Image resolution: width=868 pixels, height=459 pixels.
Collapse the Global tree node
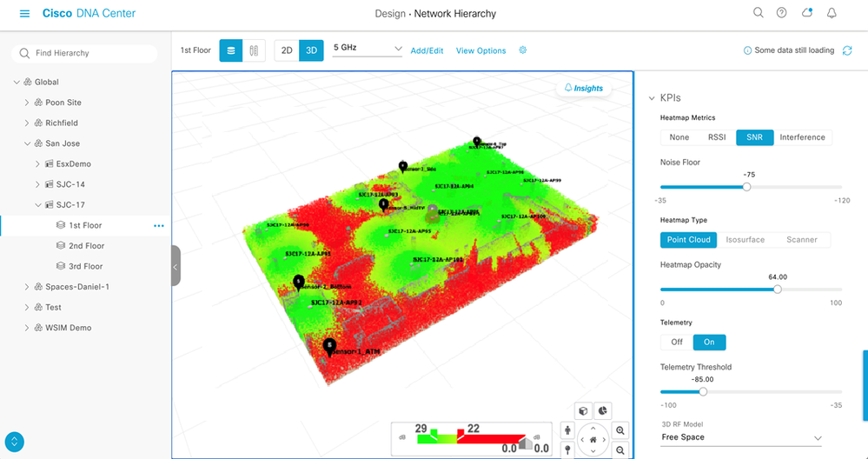tap(16, 82)
